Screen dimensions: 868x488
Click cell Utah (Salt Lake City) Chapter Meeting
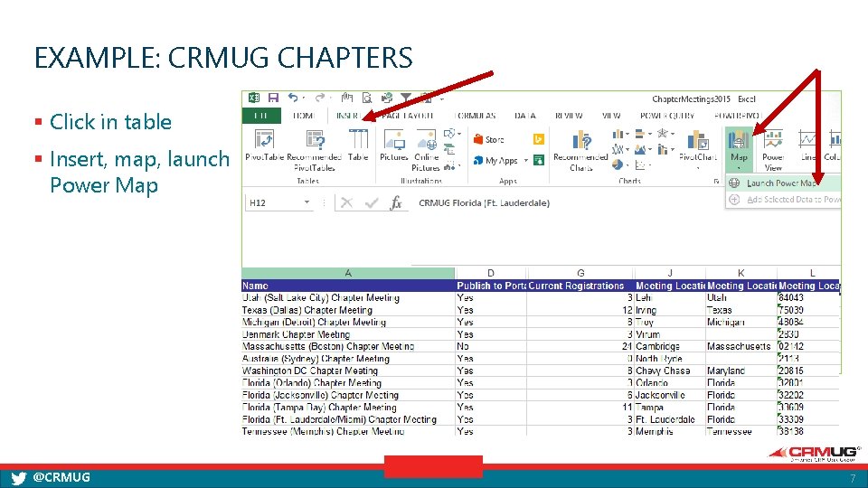pos(348,298)
